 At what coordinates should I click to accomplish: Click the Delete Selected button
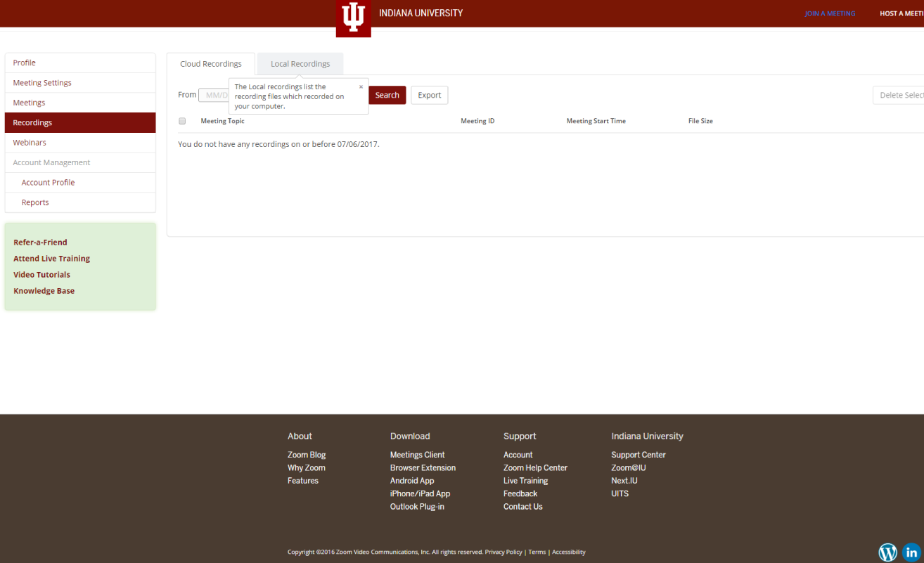pos(899,95)
